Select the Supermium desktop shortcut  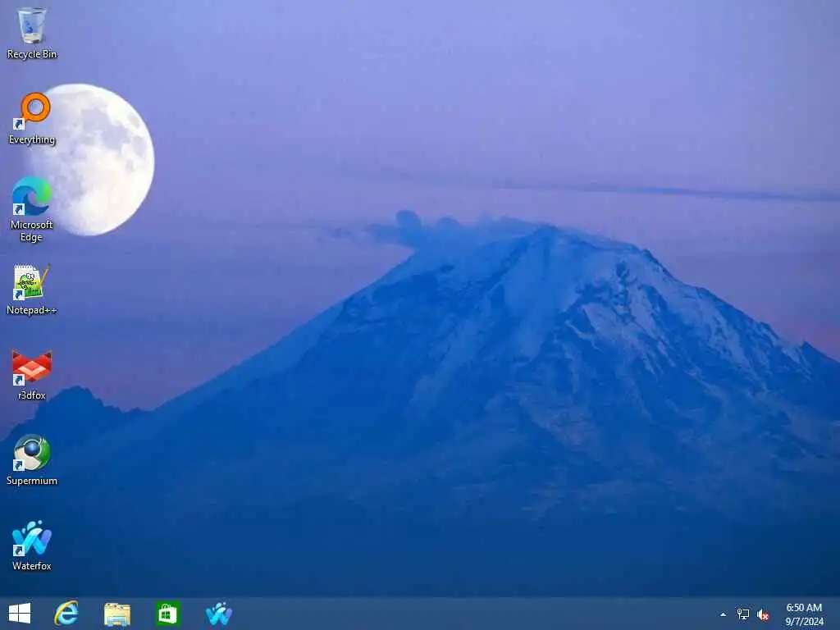point(32,459)
